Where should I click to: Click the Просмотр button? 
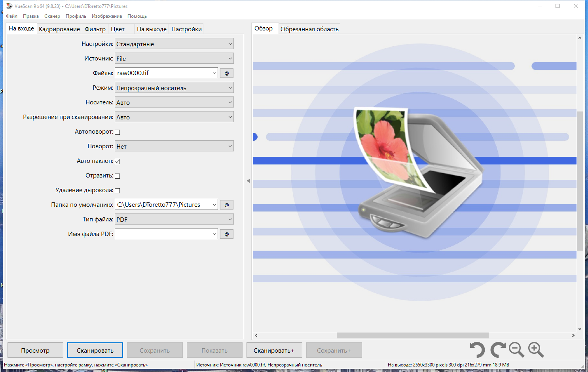pyautogui.click(x=35, y=350)
